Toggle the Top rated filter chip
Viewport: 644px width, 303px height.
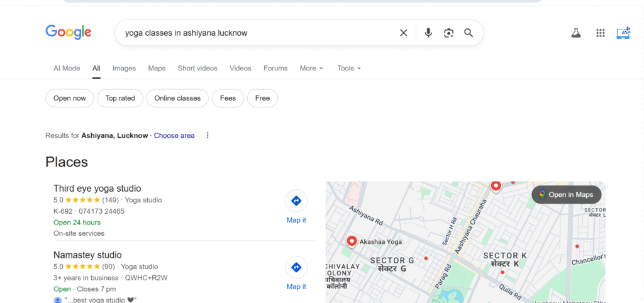point(120,98)
